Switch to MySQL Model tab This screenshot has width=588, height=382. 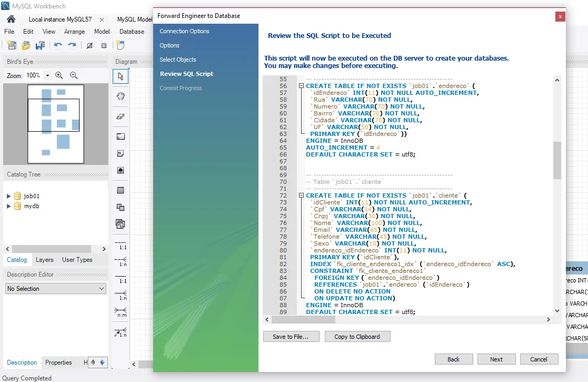coord(135,19)
